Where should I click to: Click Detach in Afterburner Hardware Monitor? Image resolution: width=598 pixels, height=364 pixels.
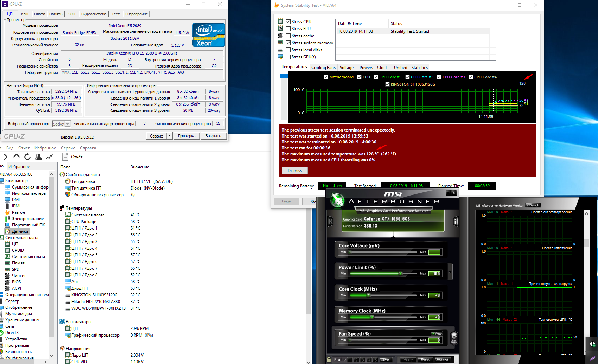[533, 205]
